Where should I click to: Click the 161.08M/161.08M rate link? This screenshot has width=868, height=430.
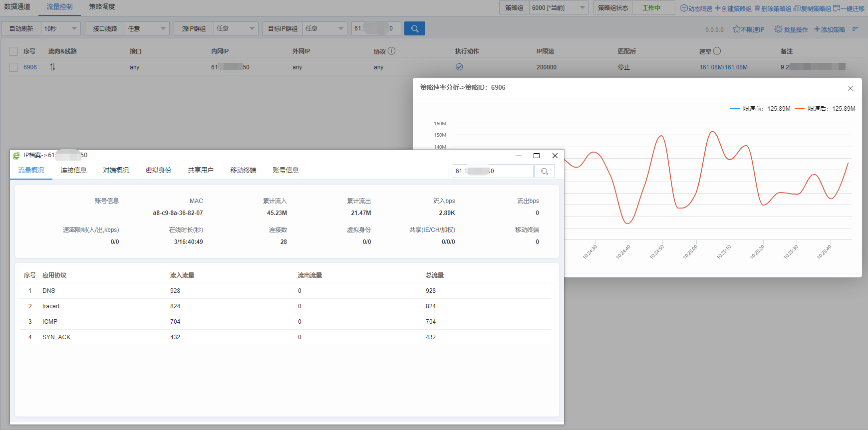coord(723,67)
